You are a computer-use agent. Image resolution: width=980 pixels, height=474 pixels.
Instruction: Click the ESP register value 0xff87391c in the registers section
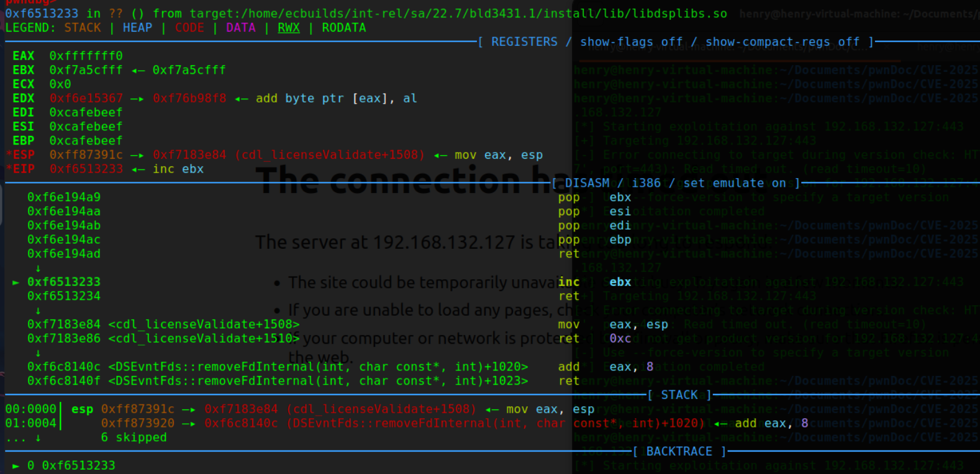click(86, 154)
